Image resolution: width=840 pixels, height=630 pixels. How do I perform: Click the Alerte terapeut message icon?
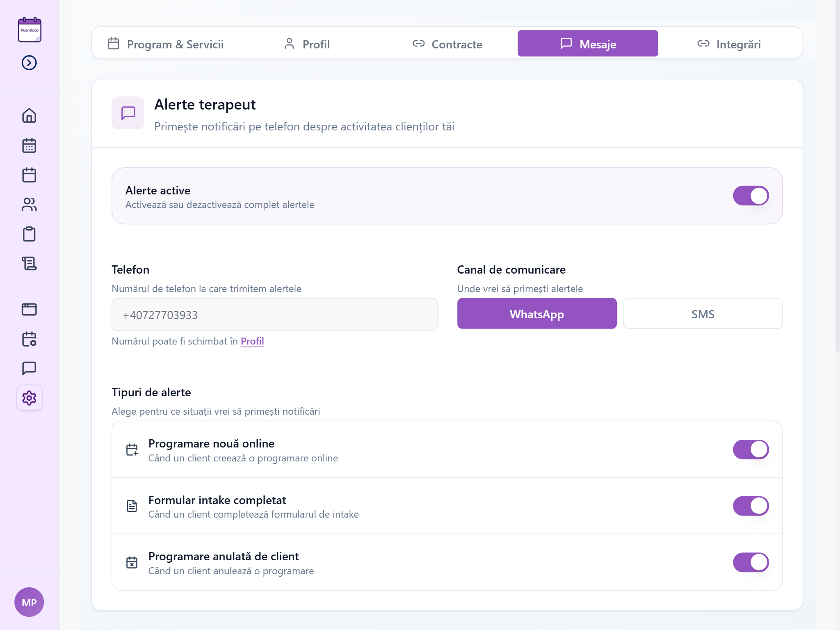tap(128, 113)
